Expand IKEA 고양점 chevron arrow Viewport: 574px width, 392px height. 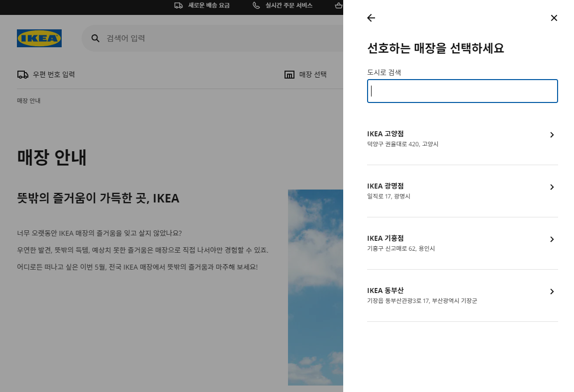pyautogui.click(x=552, y=135)
